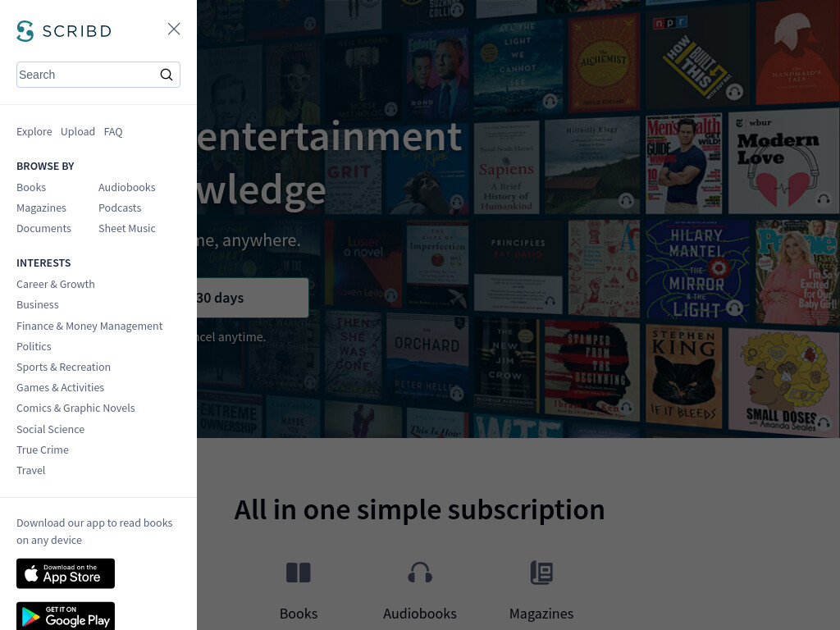Open the FAQ link
This screenshot has width=840, height=630.
tap(113, 132)
